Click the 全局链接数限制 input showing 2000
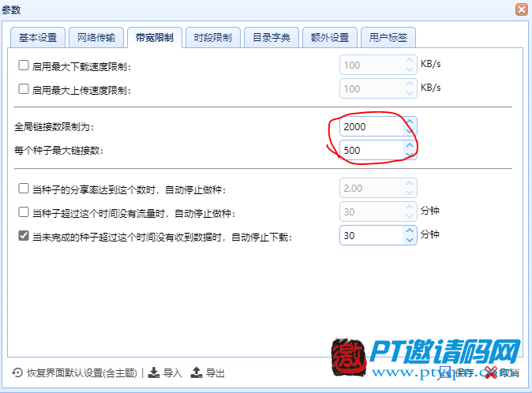 (372, 126)
